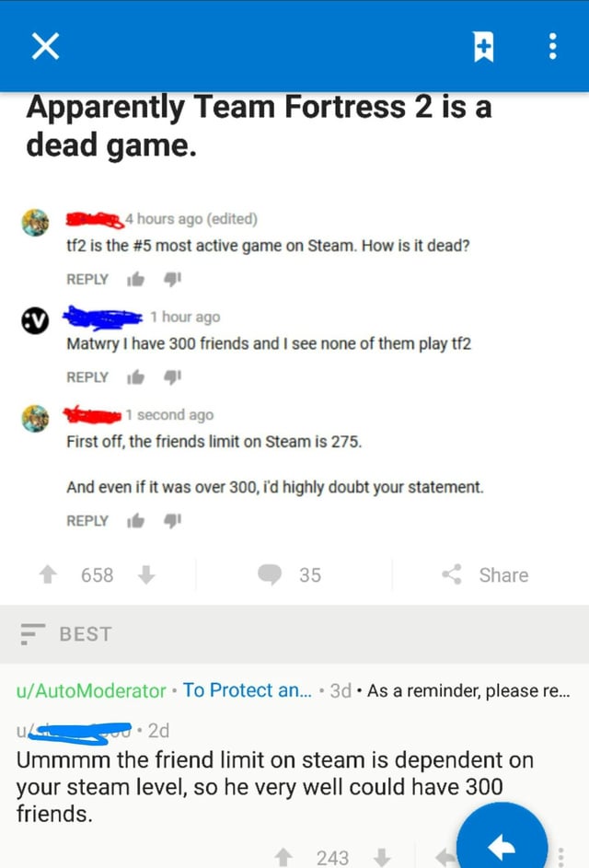Open the comments bubble showing 35

coord(290,574)
